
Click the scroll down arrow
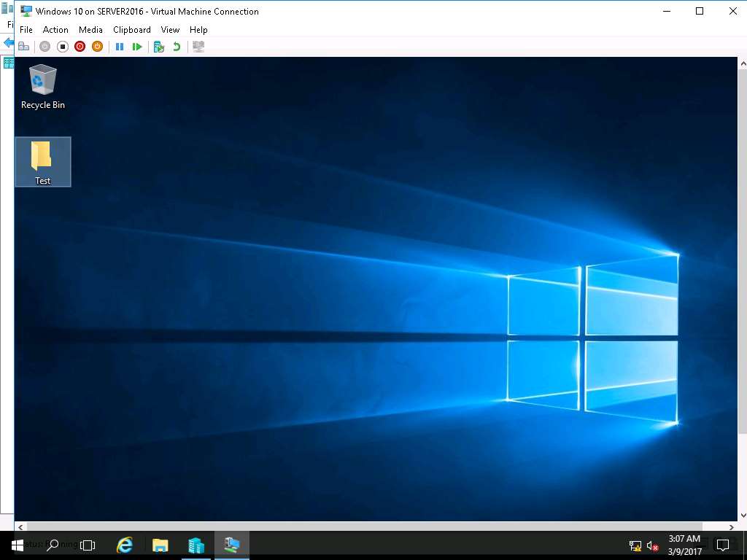pos(742,516)
